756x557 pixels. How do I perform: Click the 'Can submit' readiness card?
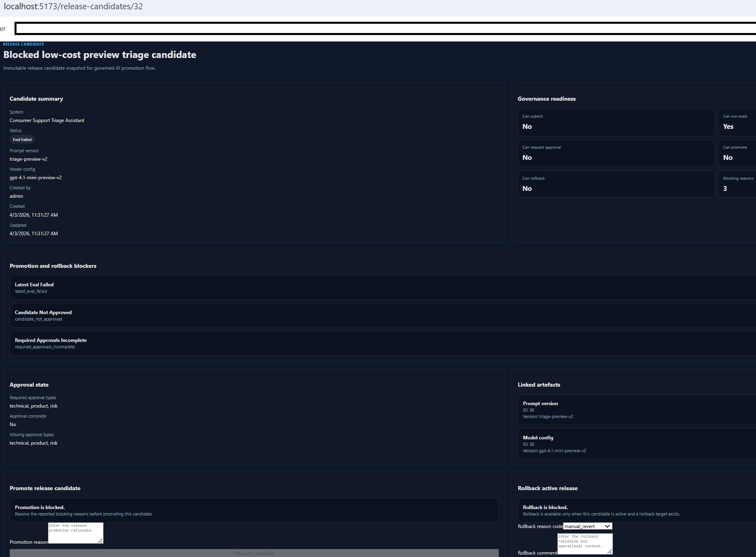616,122
